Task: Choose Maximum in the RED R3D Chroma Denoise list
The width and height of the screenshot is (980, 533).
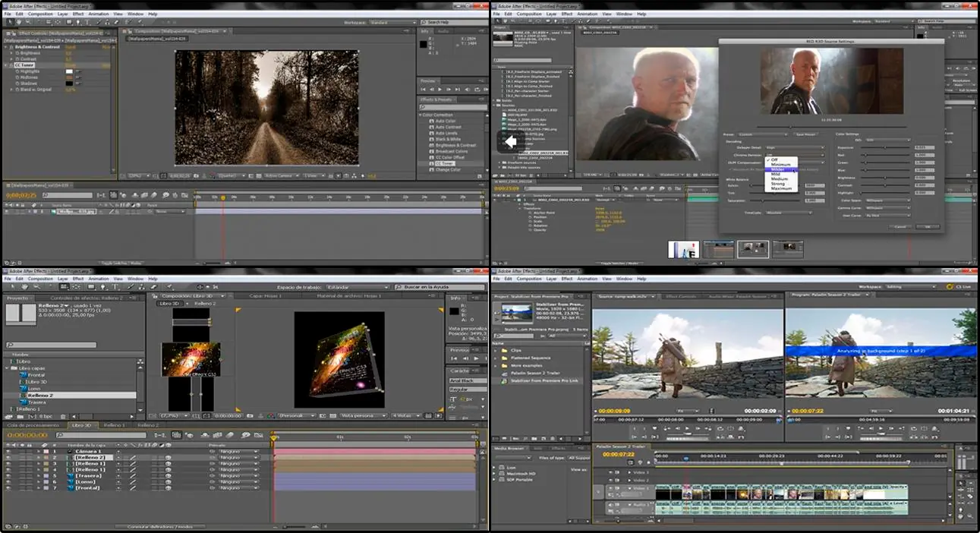Action: pyautogui.click(x=781, y=188)
